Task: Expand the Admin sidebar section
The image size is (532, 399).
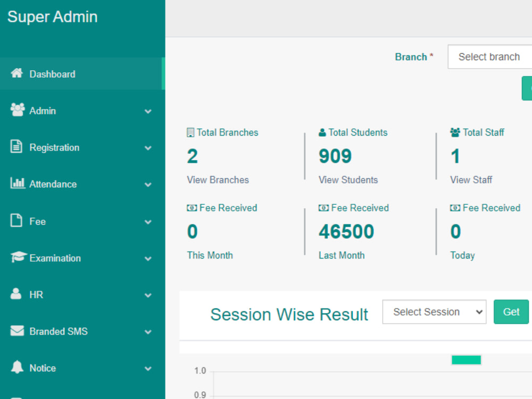Action: 148,111
